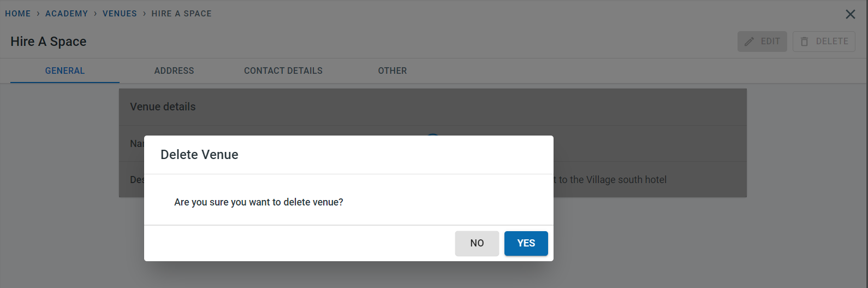Click the trash icon on the Delete button
The height and width of the screenshot is (288, 868).
804,42
